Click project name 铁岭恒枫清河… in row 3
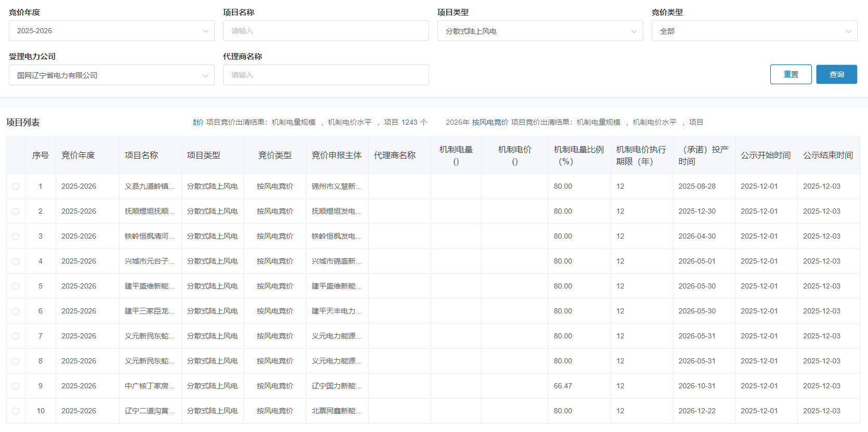 (150, 237)
